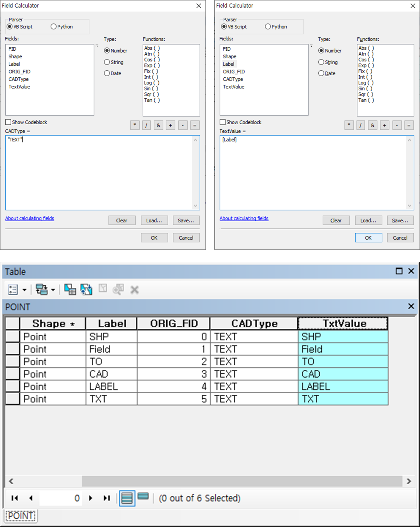
Task: Click the Label column header in table
Action: click(111, 324)
